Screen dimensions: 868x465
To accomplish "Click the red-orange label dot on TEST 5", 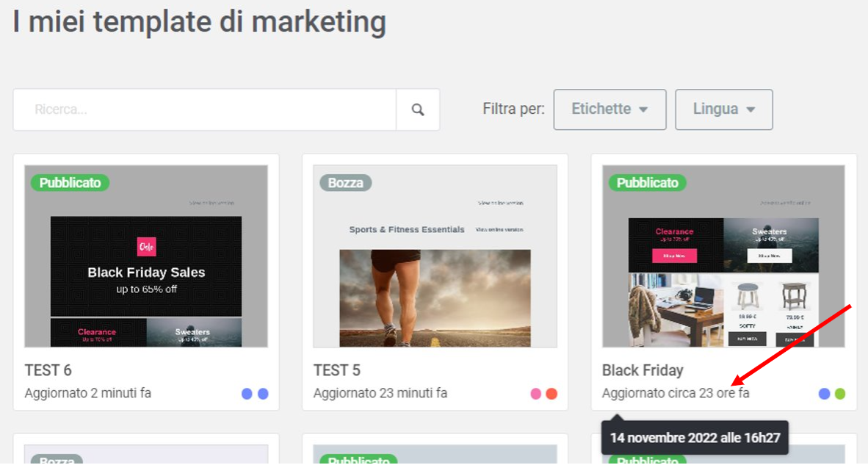I will pyautogui.click(x=551, y=394).
